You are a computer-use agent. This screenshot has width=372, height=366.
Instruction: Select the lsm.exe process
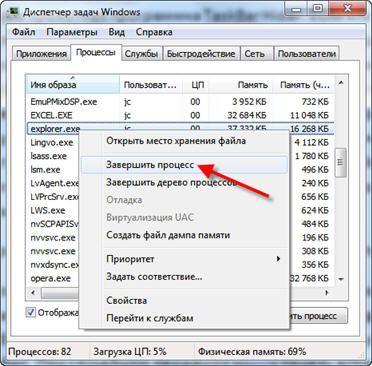point(45,170)
